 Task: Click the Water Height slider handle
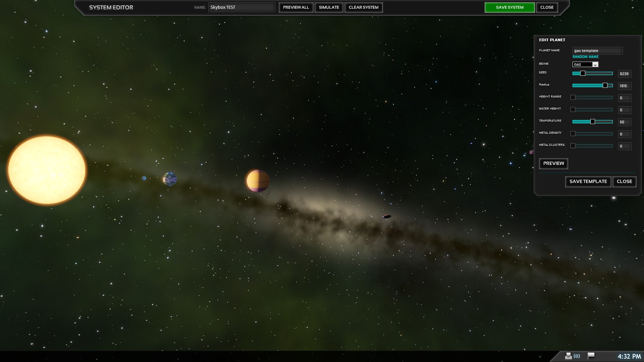573,110
